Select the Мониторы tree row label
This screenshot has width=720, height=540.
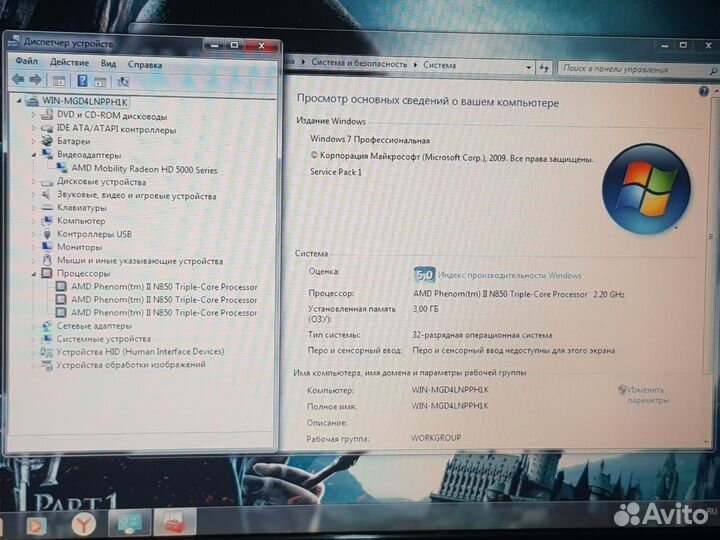pyautogui.click(x=79, y=247)
